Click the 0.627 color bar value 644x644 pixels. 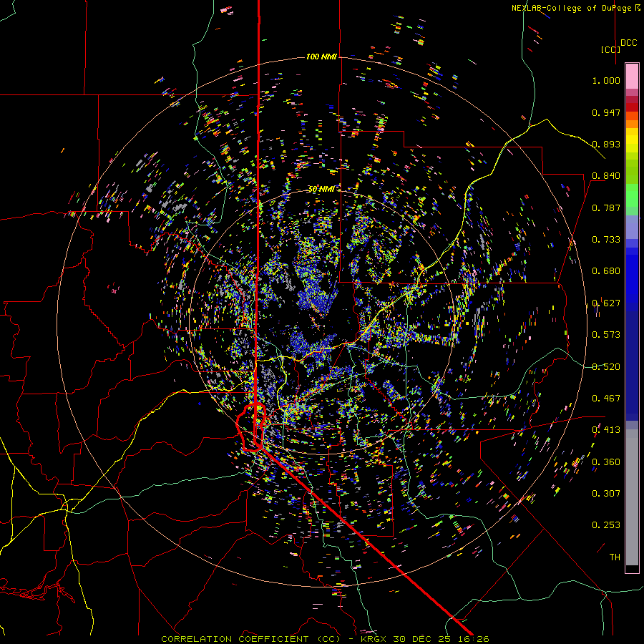pos(606,303)
